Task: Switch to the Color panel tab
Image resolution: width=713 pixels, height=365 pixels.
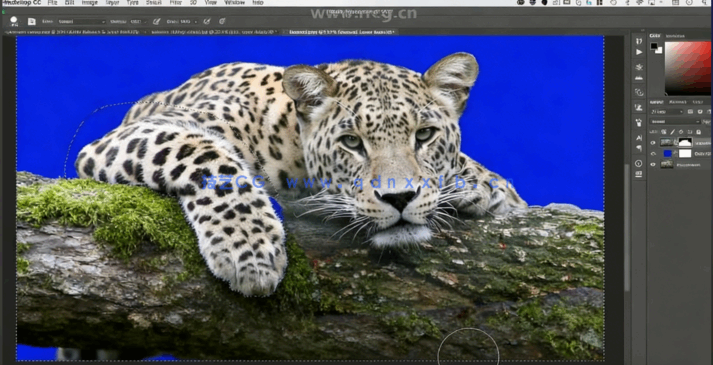Action: (655, 35)
